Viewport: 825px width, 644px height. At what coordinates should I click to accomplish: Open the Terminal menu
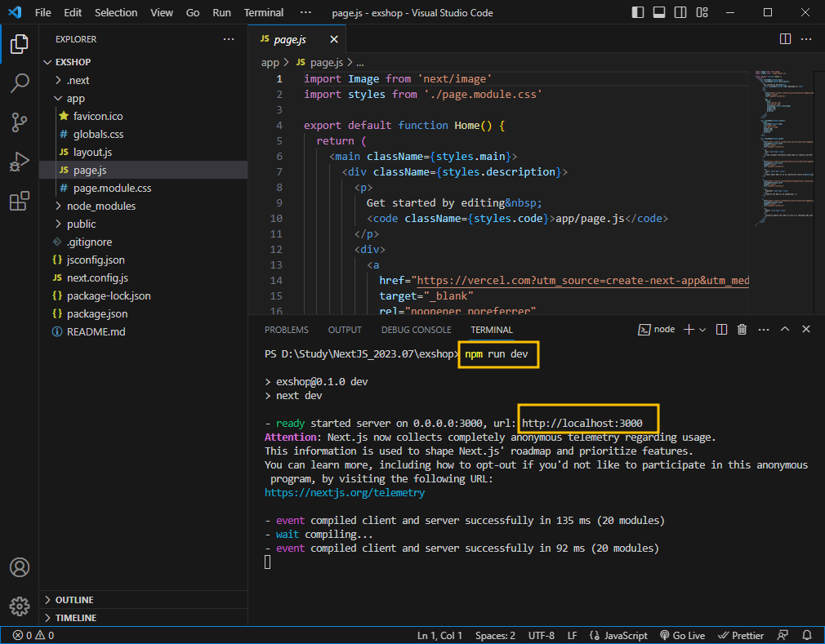(x=264, y=12)
